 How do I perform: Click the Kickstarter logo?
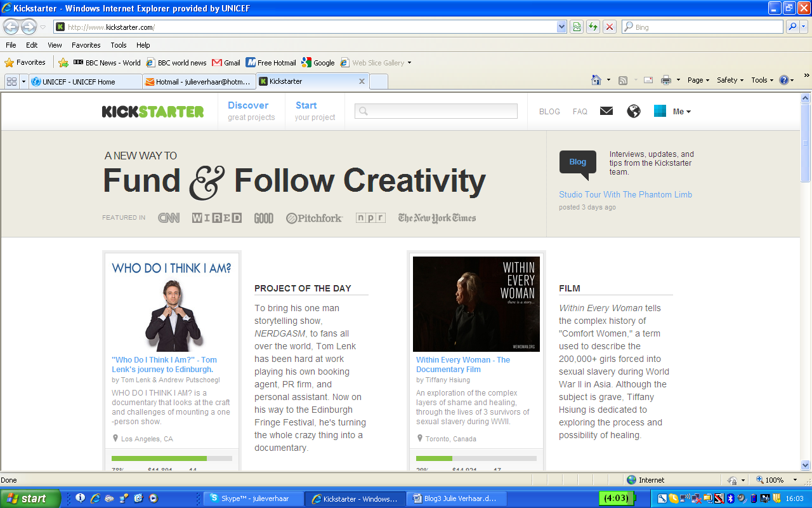pyautogui.click(x=153, y=112)
